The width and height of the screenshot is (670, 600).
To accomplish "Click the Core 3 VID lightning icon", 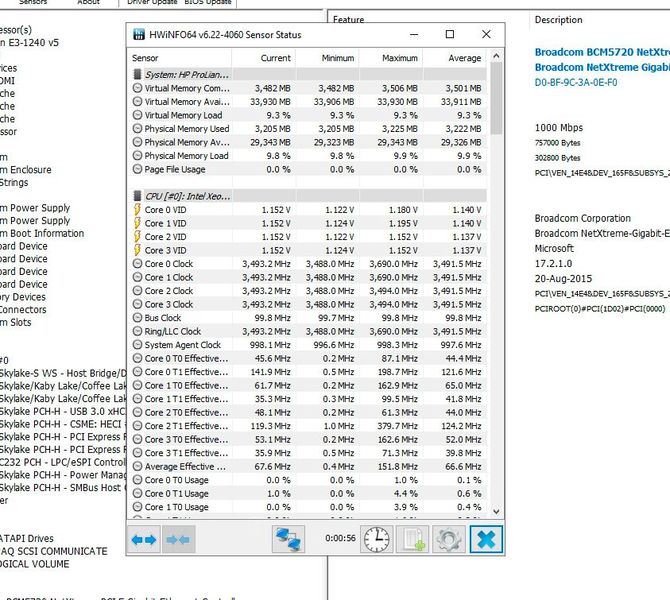I will 137,250.
